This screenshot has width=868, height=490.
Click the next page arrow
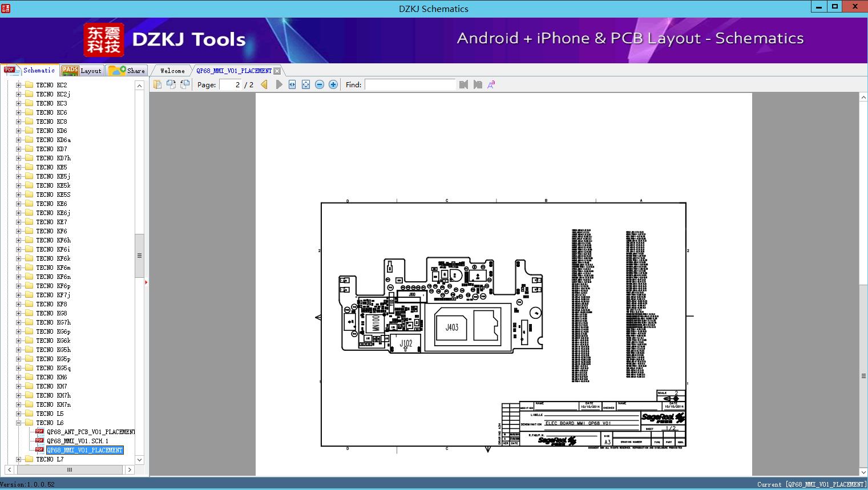[x=278, y=84]
